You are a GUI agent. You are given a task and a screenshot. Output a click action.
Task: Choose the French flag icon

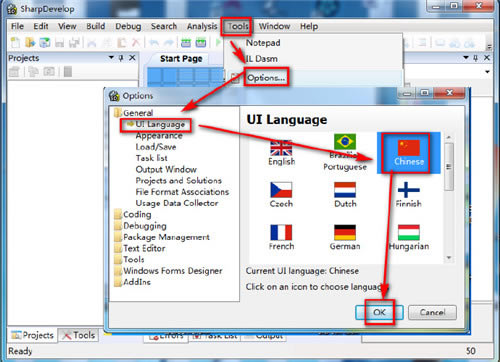point(281,232)
